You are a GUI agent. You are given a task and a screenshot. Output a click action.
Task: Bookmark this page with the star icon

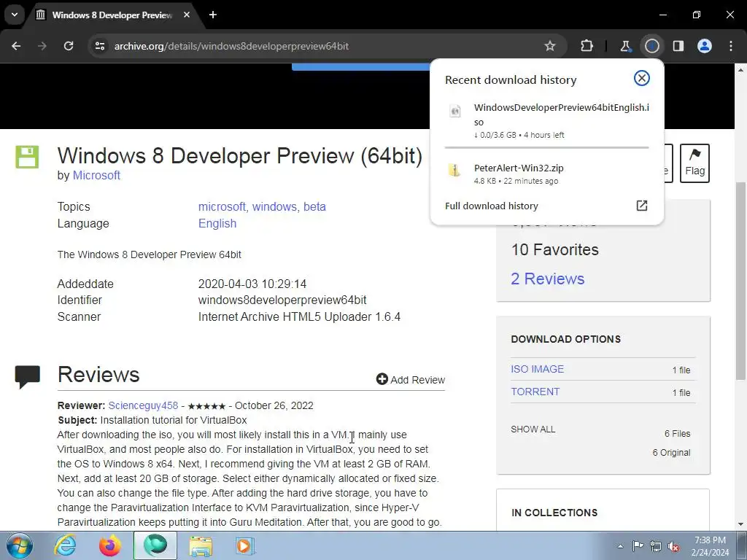tap(550, 46)
